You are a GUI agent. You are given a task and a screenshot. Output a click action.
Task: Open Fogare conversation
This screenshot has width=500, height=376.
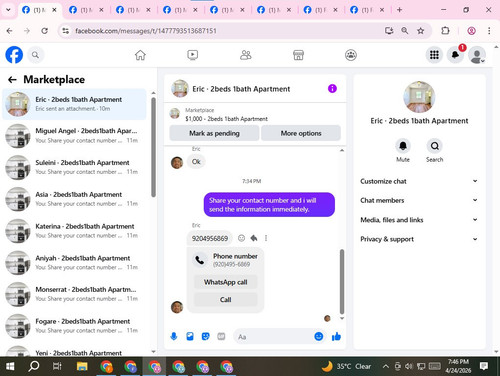click(x=75, y=326)
